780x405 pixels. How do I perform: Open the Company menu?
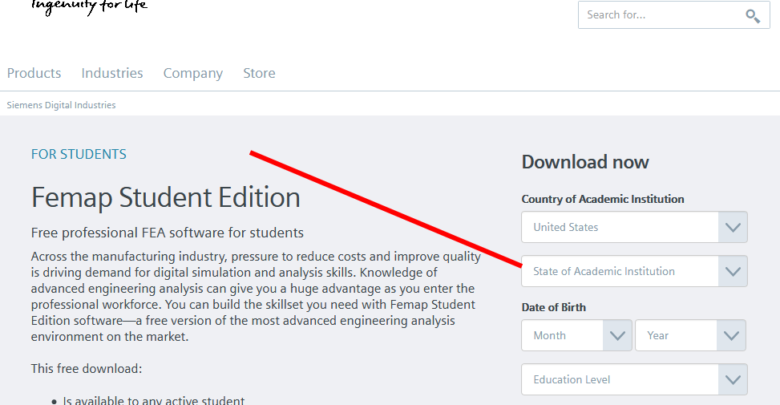click(193, 73)
